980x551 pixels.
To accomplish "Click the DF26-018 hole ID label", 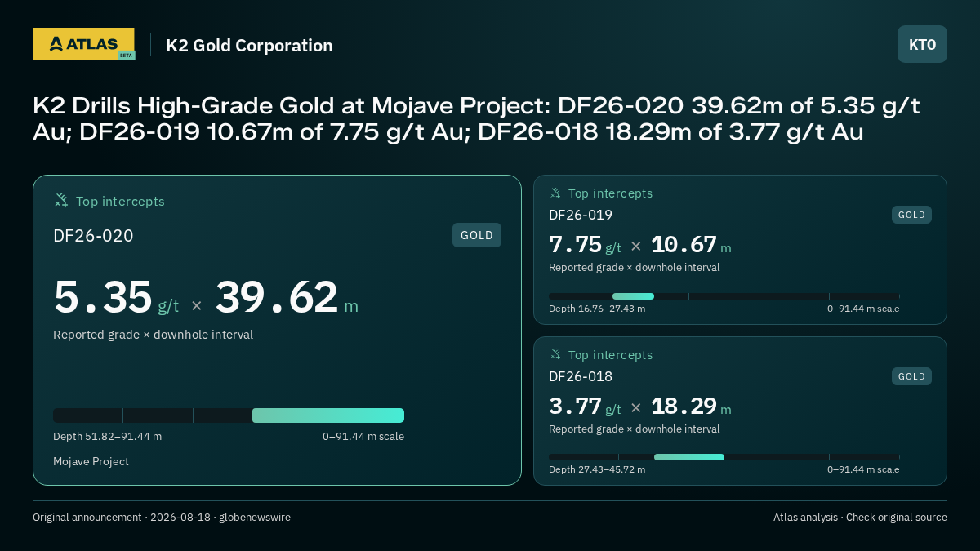I will click(581, 376).
